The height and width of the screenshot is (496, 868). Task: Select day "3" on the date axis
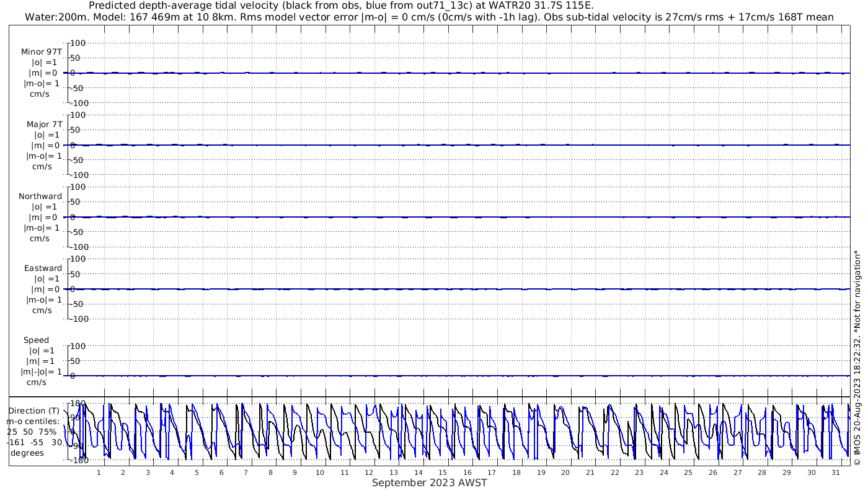(148, 472)
